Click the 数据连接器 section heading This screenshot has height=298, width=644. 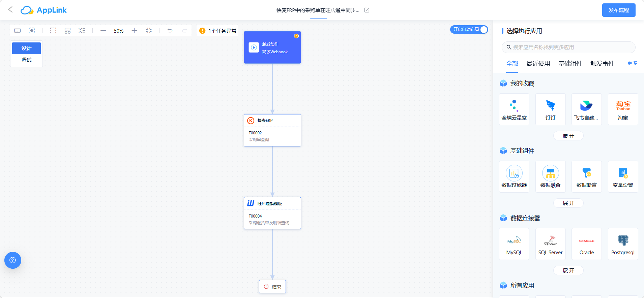tap(525, 218)
